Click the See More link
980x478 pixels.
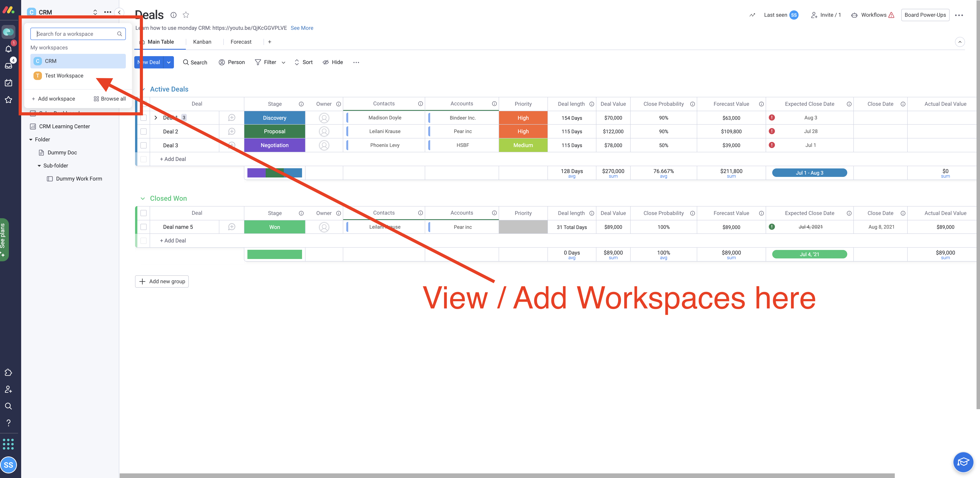click(302, 28)
